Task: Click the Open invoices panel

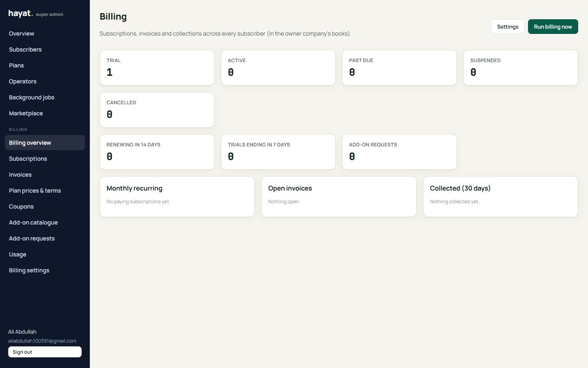Action: (x=339, y=197)
